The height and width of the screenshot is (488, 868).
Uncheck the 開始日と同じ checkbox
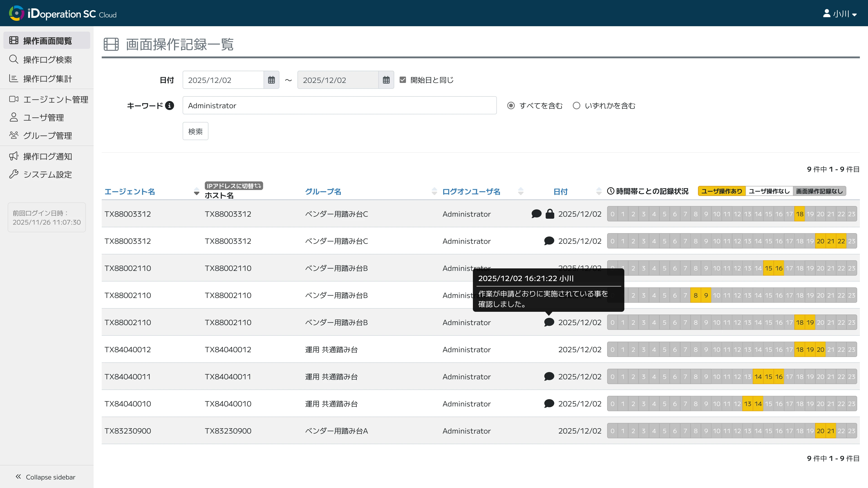click(403, 80)
